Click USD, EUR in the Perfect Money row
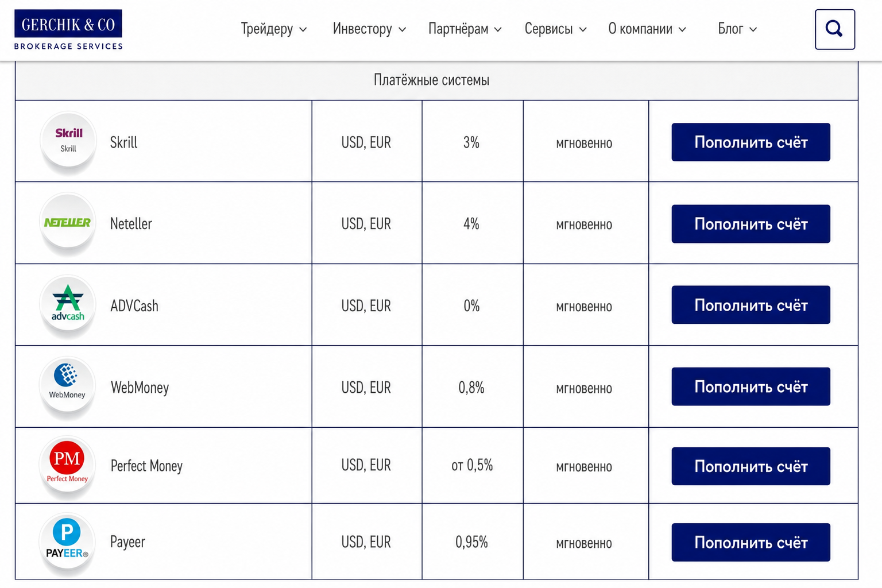Image resolution: width=882 pixels, height=588 pixels. click(x=366, y=465)
